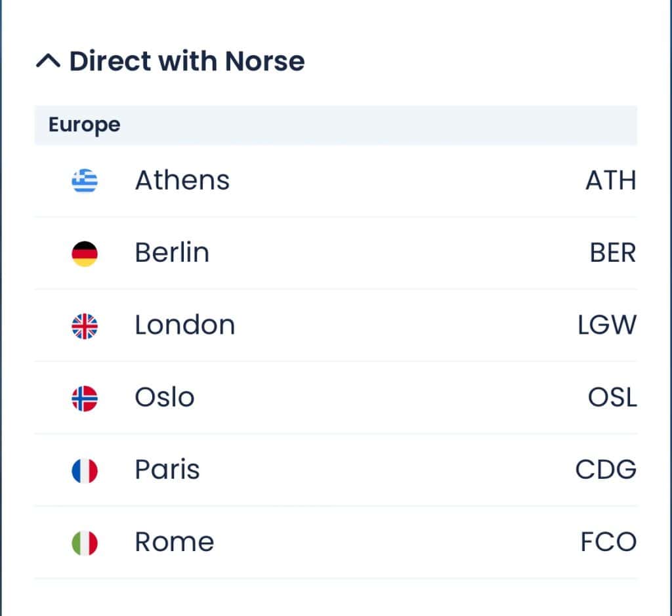Click the UK flag icon
The height and width of the screenshot is (616, 672).
[x=85, y=325]
